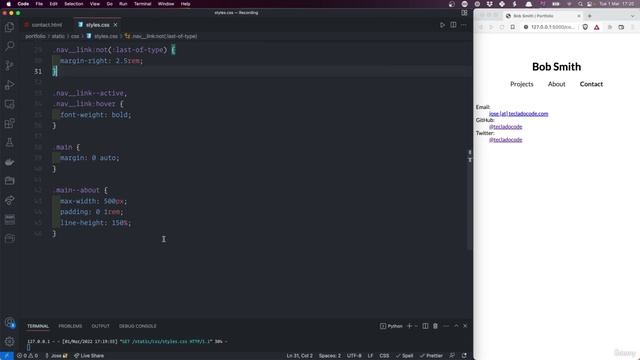Image resolution: width=640 pixels, height=360 pixels.
Task: Close the terminal panel
Action: click(x=465, y=326)
